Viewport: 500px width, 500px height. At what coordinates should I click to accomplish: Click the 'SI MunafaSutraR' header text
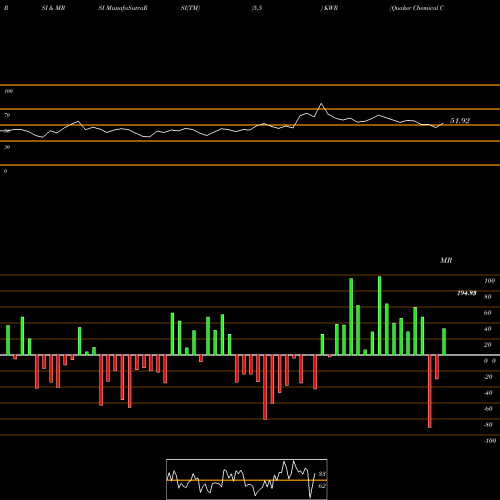coord(123,8)
